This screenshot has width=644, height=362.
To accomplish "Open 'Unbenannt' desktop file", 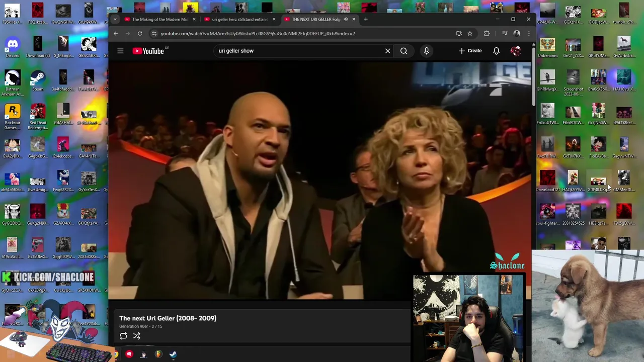I will [547, 47].
